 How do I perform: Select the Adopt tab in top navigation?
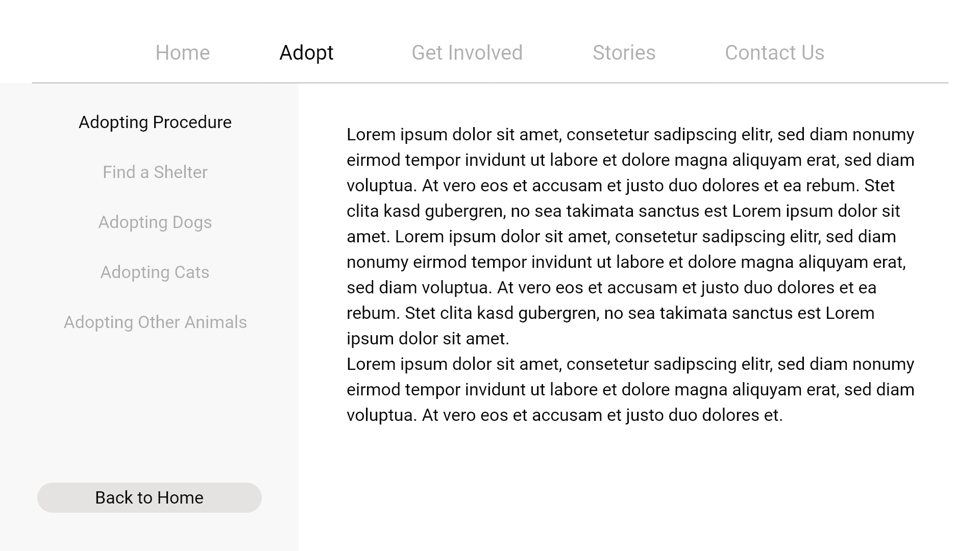coord(306,53)
